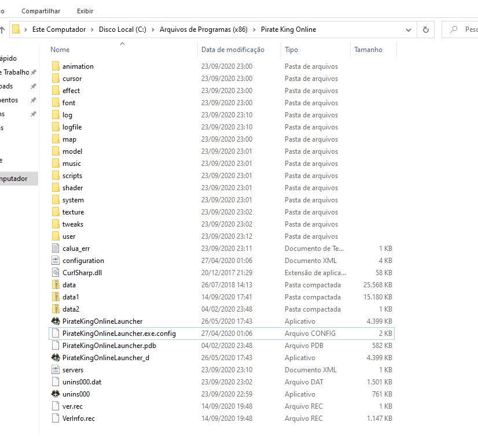Click the ver.rec file icon
Image resolution: width=478 pixels, height=448 pixels.
(x=56, y=406)
